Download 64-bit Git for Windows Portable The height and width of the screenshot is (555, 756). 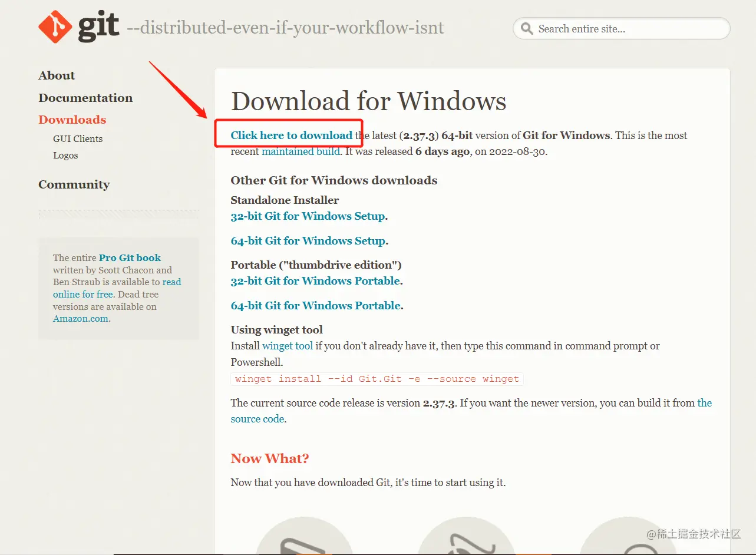316,306
